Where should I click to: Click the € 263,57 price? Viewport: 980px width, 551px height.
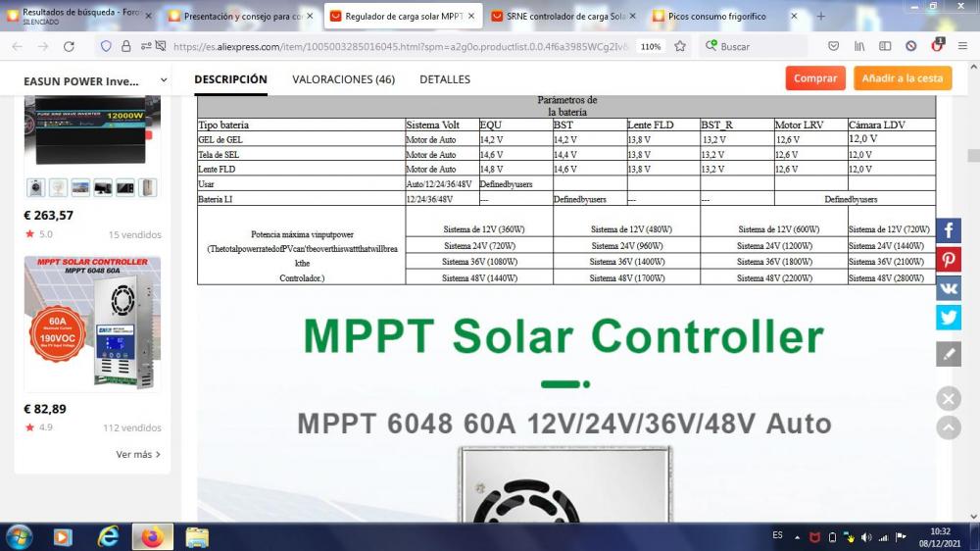(48, 215)
